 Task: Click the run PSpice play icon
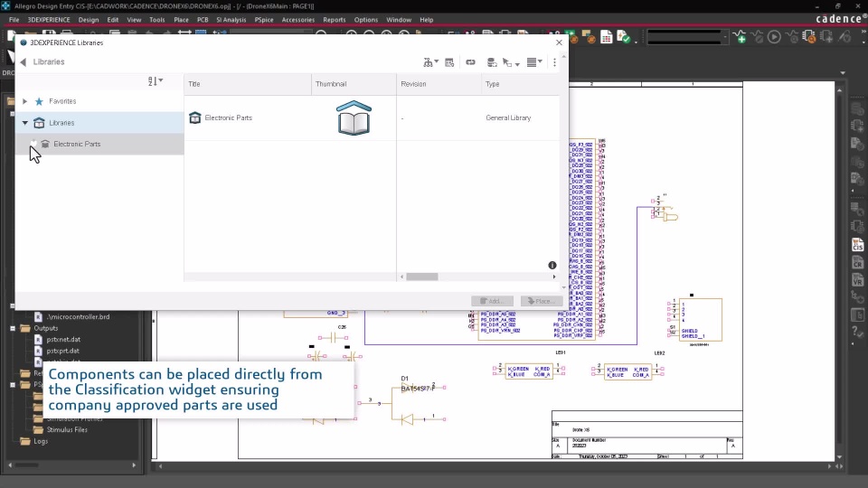(x=774, y=37)
